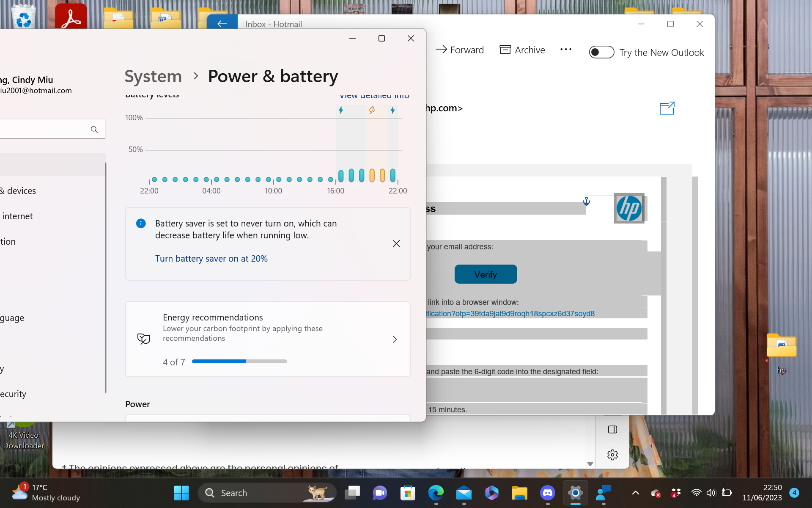Click Turn battery saver on at 20%

pos(211,258)
